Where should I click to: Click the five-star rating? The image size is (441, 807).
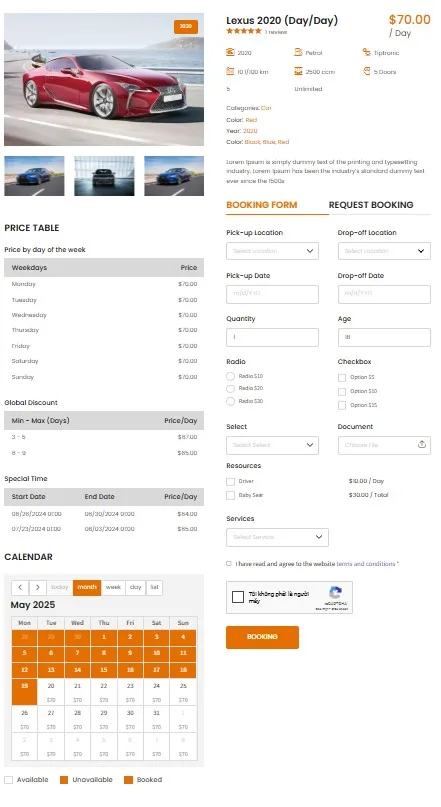click(x=244, y=31)
